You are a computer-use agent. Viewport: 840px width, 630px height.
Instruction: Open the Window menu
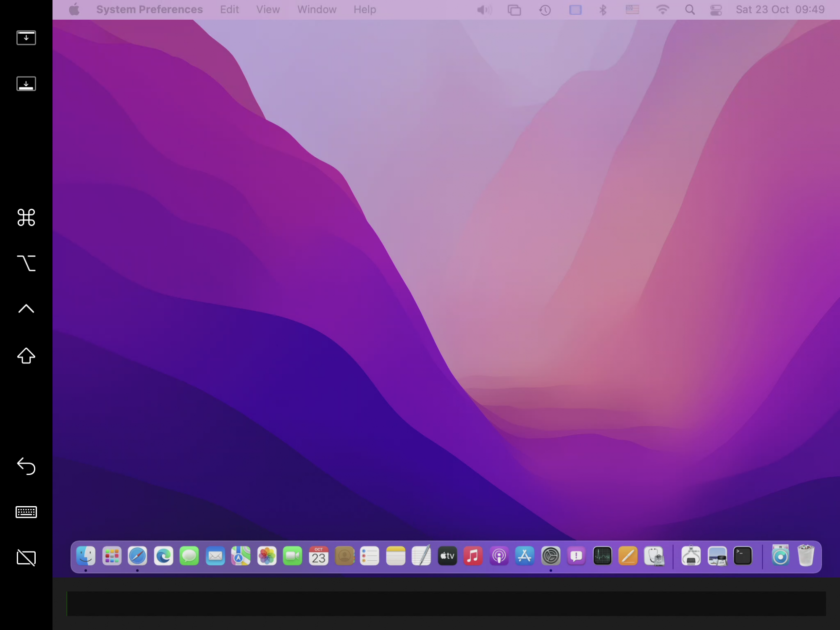[317, 9]
